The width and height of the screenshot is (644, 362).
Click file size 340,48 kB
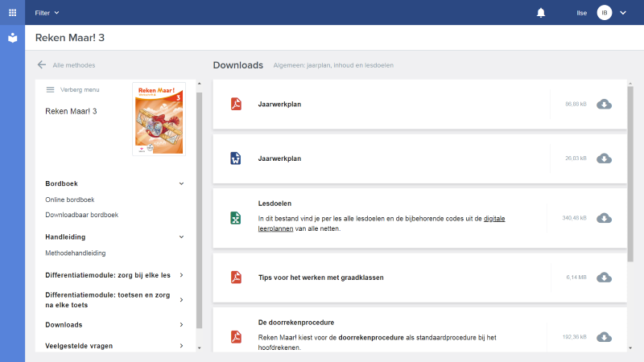coord(574,218)
